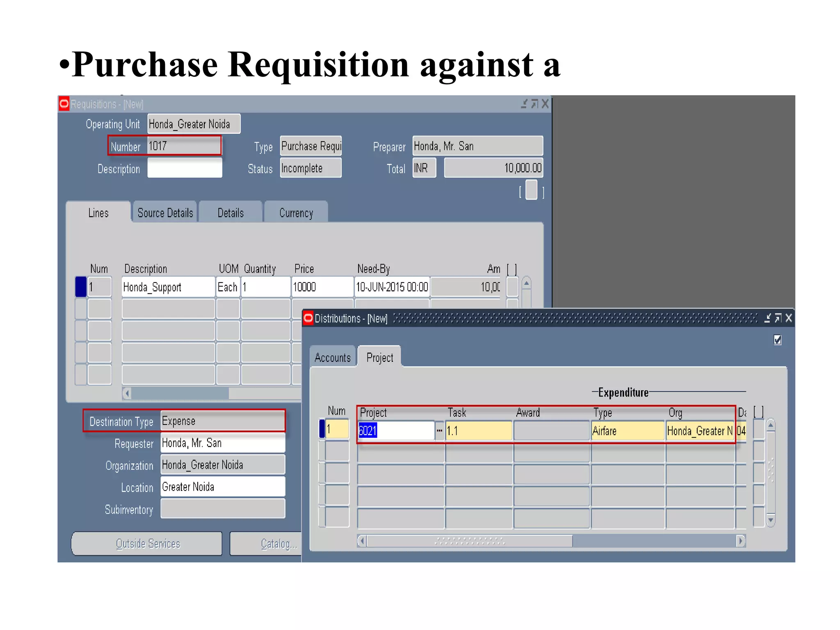Viewport: 840px width, 630px height.
Task: Maximize the Distributions window
Action: click(x=778, y=318)
